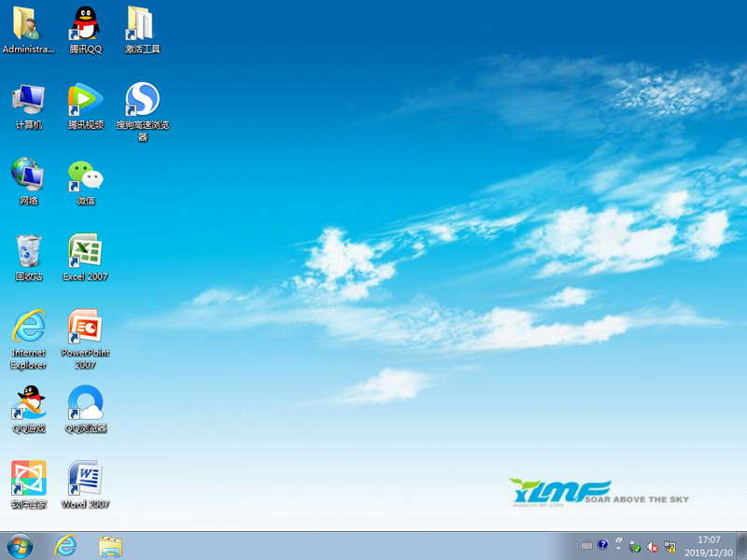Click the PowerPoint 2007 desktop icon

[x=86, y=328]
